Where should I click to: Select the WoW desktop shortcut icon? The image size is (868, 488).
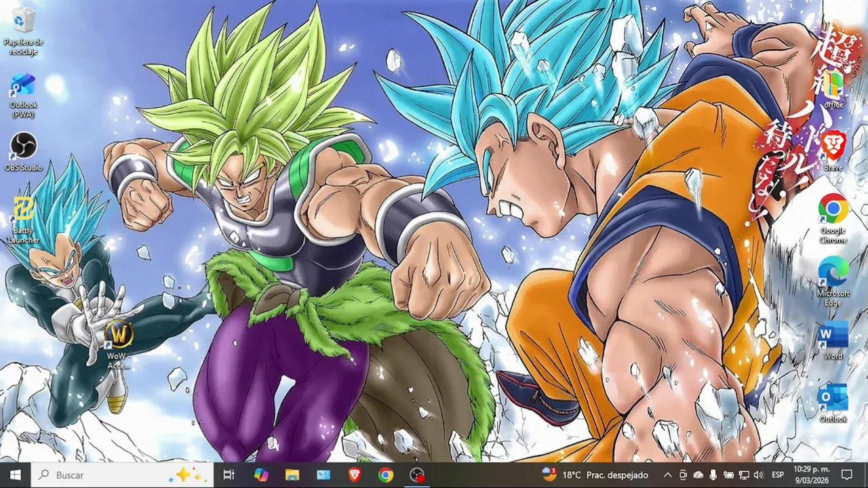tap(118, 344)
